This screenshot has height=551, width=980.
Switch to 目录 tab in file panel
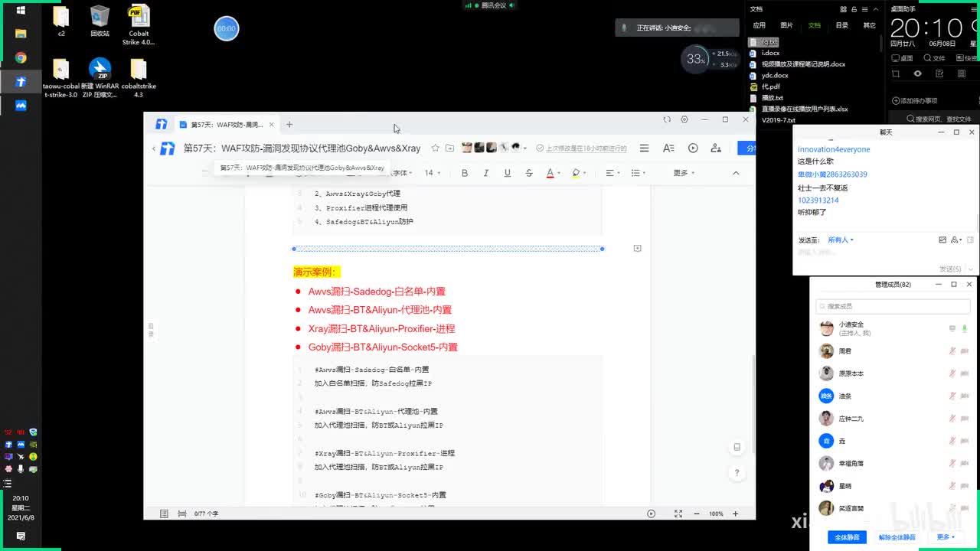[842, 25]
